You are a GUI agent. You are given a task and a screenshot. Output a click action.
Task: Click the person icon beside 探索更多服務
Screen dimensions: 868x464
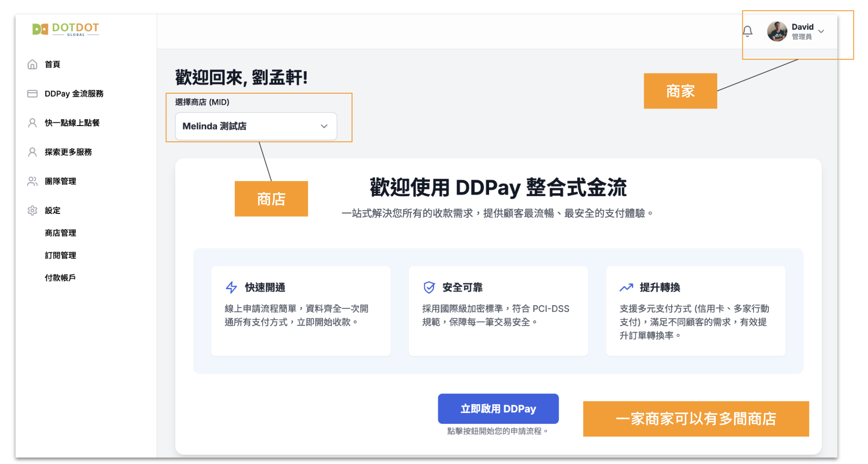pos(32,152)
